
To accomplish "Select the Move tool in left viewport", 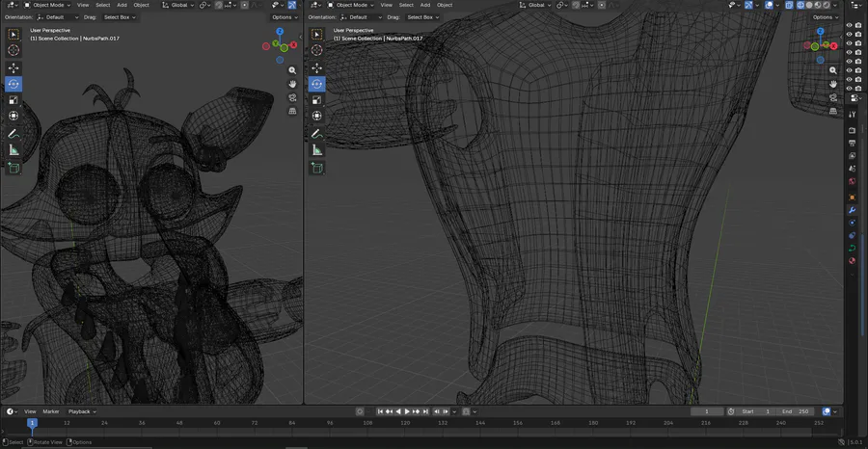I will [x=14, y=68].
